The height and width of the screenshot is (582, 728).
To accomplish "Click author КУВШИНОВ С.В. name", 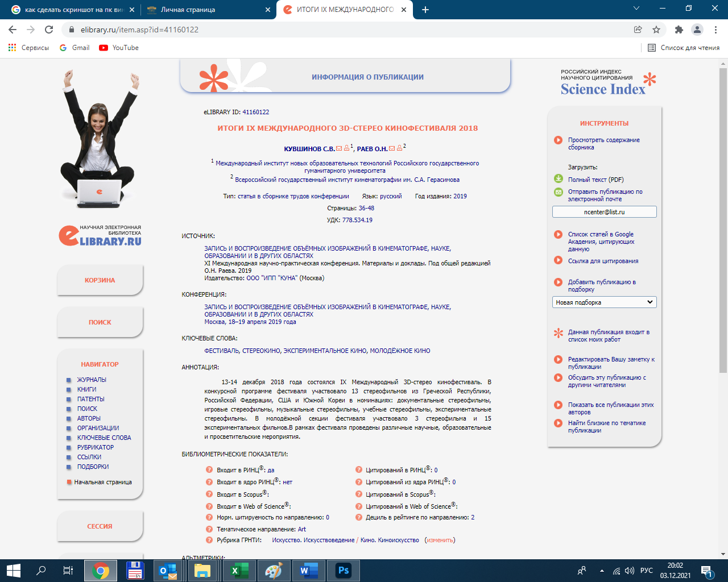I will [309, 149].
